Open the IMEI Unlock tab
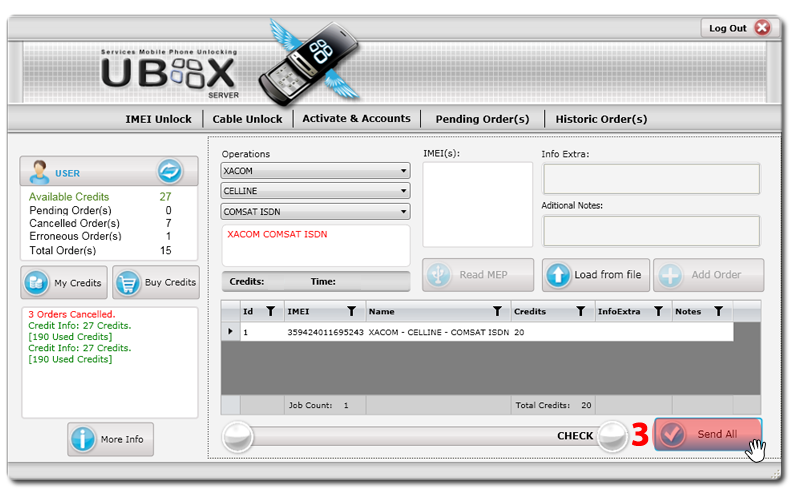Viewport: 798px width, 498px height. tap(158, 119)
